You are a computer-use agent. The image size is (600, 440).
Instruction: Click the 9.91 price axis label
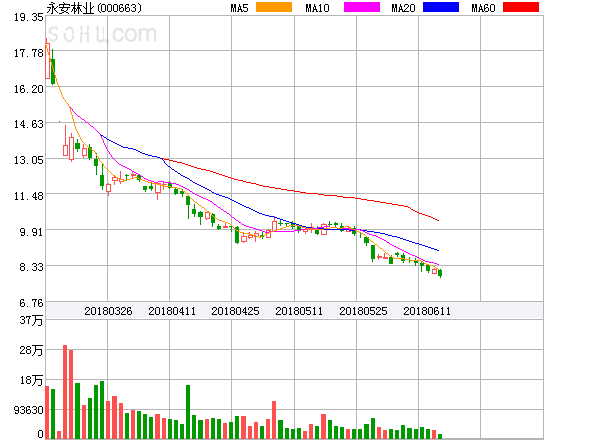pyautogui.click(x=31, y=232)
